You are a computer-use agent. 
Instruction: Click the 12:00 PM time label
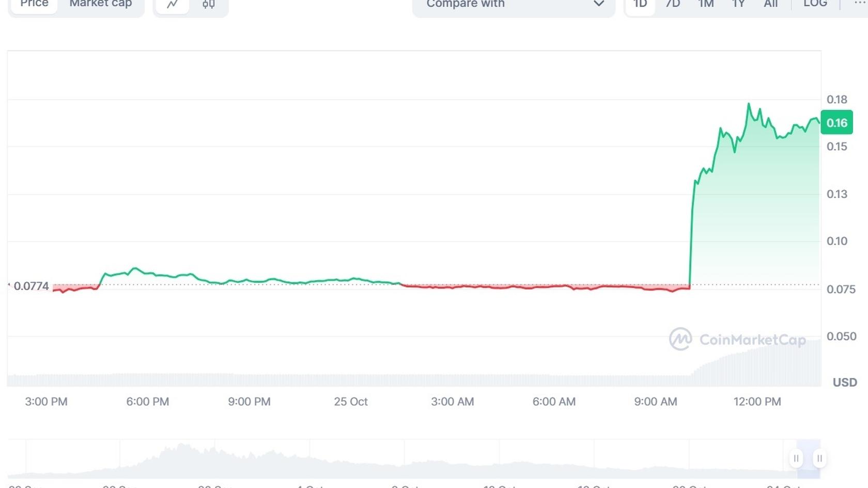tap(757, 401)
